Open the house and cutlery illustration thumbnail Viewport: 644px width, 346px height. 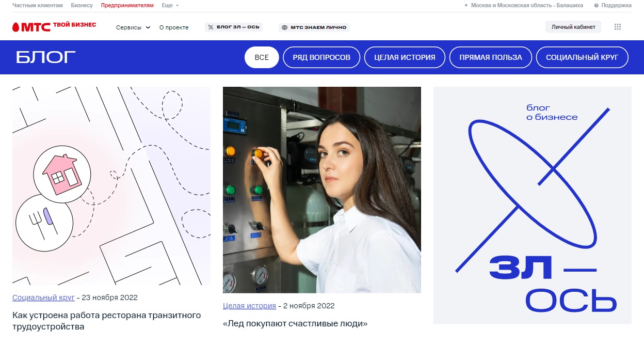point(111,186)
